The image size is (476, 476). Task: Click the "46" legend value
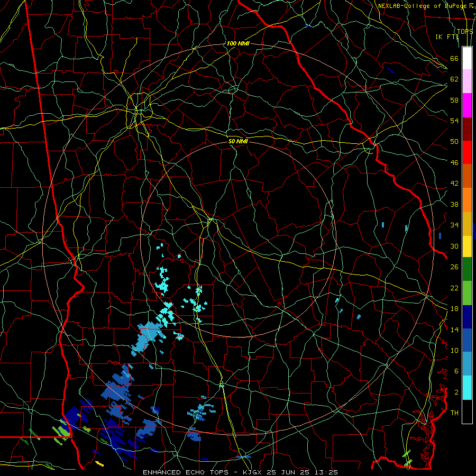click(x=454, y=163)
